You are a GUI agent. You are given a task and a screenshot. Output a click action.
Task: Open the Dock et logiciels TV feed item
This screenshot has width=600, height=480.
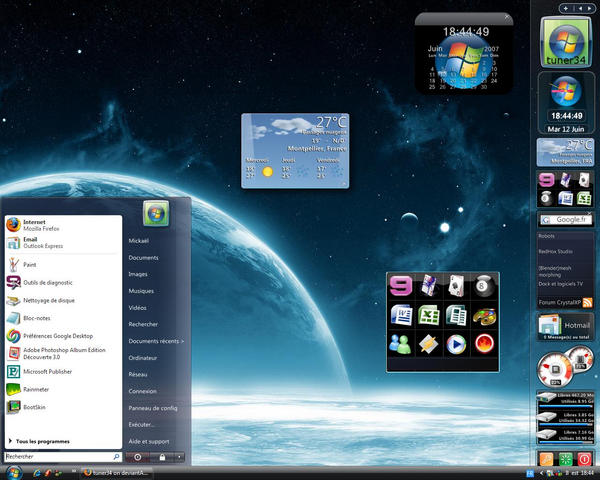tap(561, 284)
